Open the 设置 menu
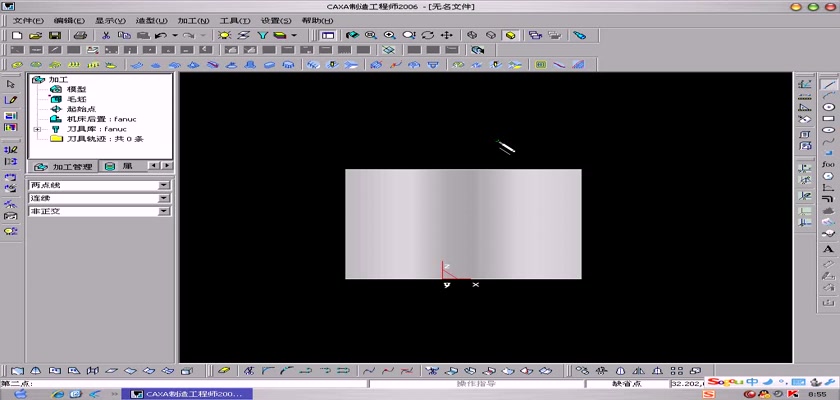840x400 pixels. pyautogui.click(x=276, y=20)
